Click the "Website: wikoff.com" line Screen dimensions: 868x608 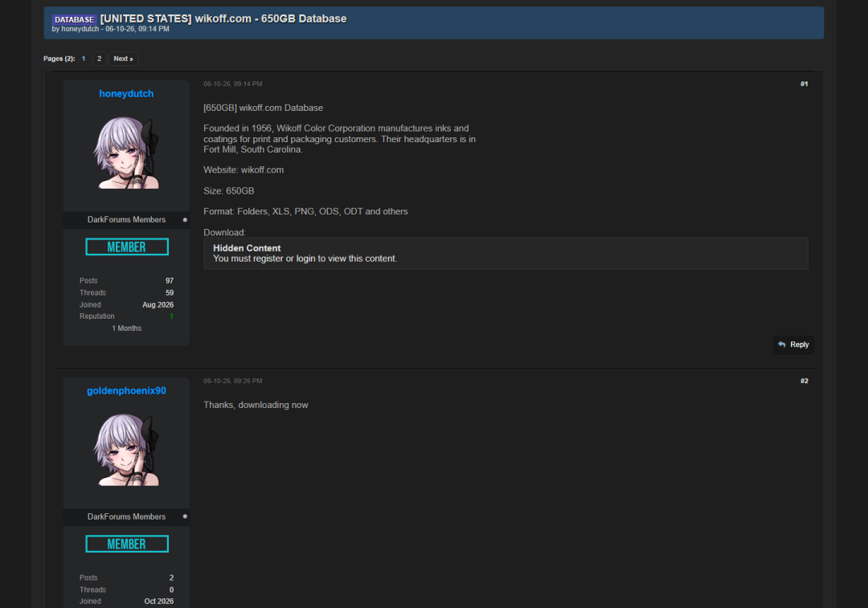point(244,169)
